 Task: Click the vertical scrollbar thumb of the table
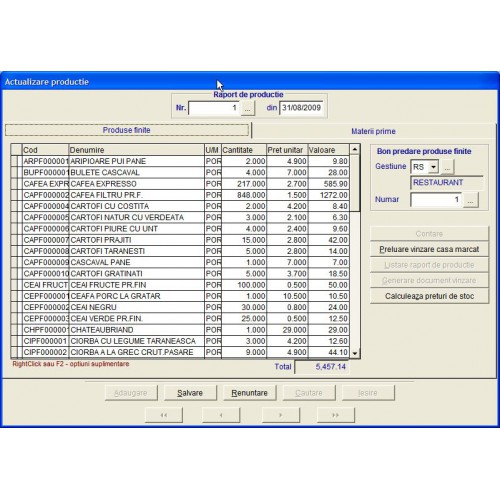(355, 183)
